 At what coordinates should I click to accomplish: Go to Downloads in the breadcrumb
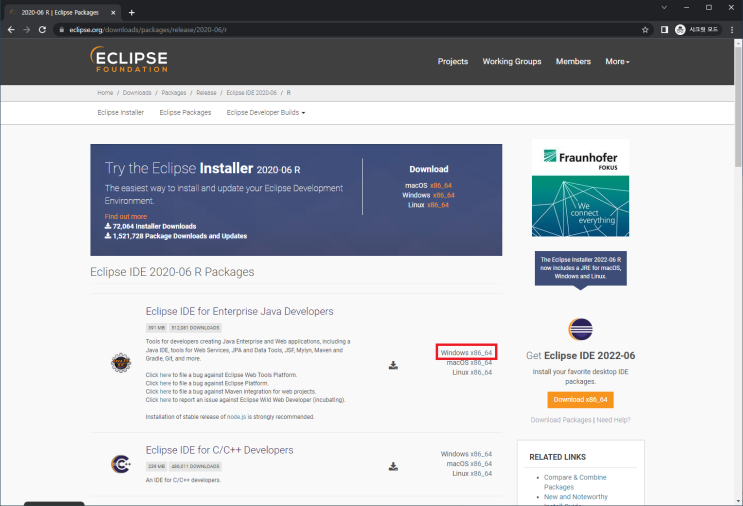pos(137,92)
